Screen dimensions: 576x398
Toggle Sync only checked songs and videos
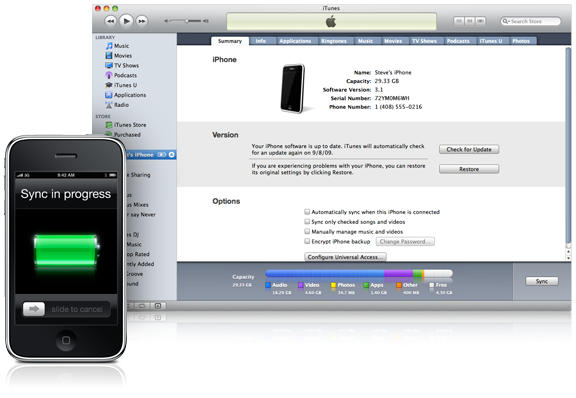tap(307, 222)
